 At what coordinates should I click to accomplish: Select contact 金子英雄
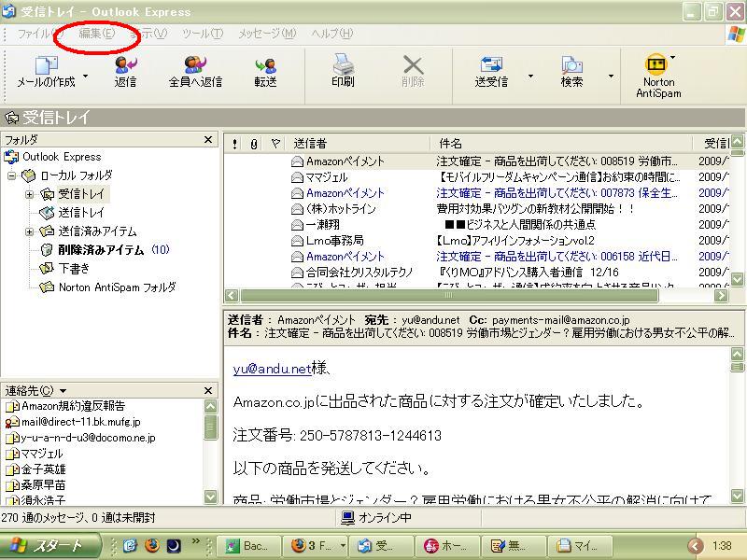(43, 469)
